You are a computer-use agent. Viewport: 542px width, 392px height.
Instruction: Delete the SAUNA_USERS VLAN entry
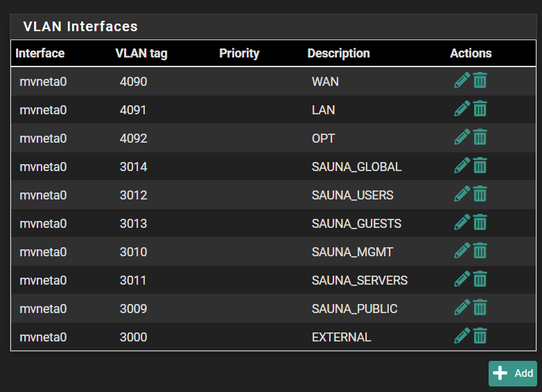[480, 194]
